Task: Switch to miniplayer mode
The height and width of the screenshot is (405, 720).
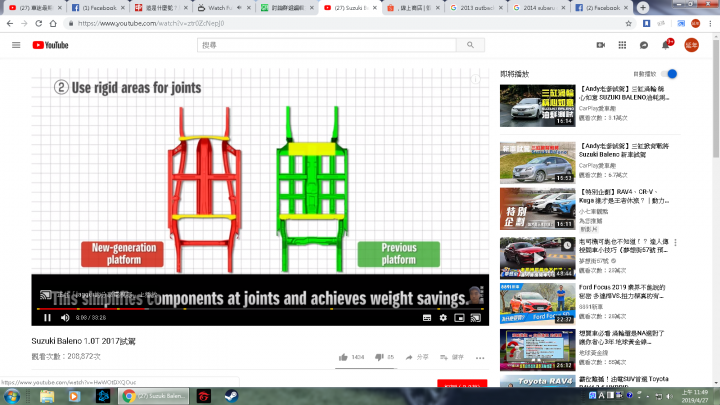Action: [x=459, y=317]
